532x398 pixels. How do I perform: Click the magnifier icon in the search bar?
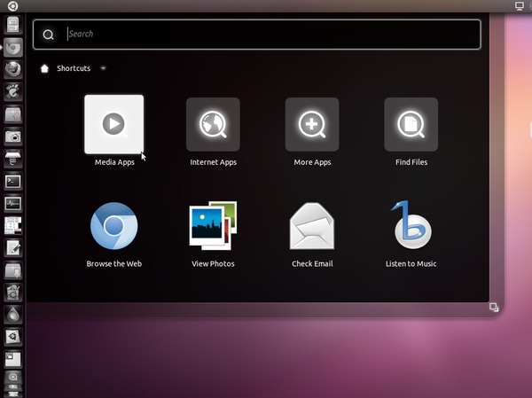[49, 35]
